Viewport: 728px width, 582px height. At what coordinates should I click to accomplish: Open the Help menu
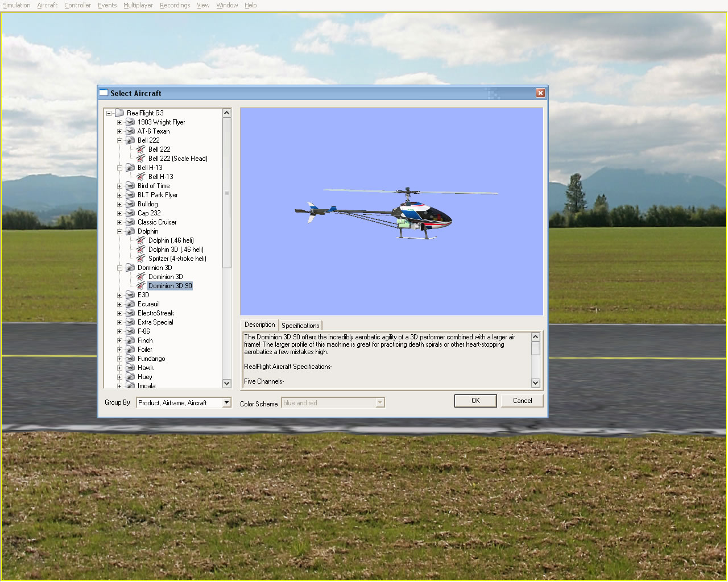coord(250,5)
